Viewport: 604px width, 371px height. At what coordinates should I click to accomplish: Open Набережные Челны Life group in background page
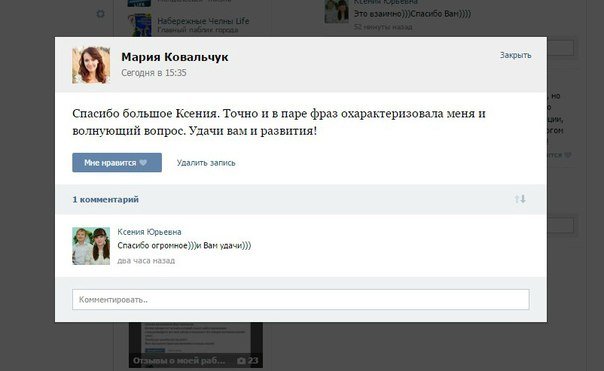point(203,21)
